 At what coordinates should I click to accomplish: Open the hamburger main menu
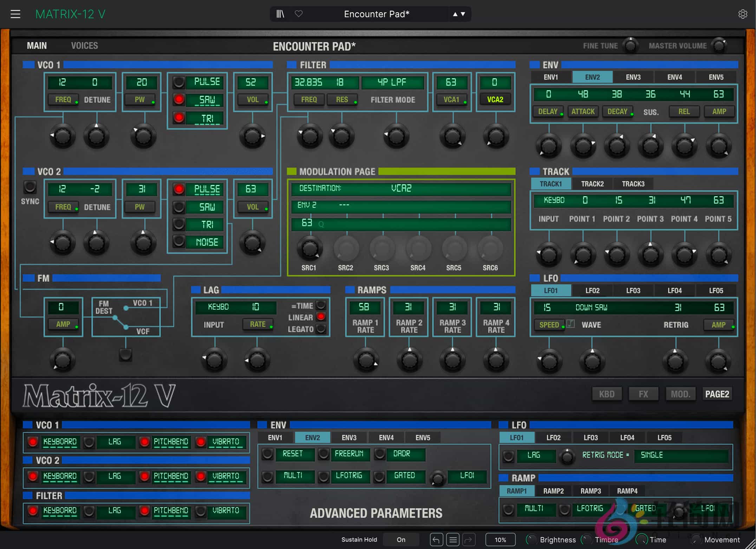tap(15, 14)
